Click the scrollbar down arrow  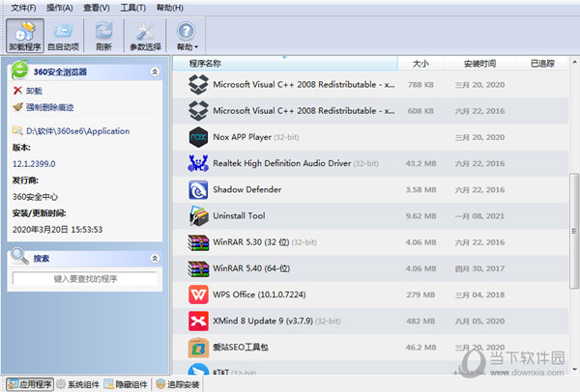(574, 369)
